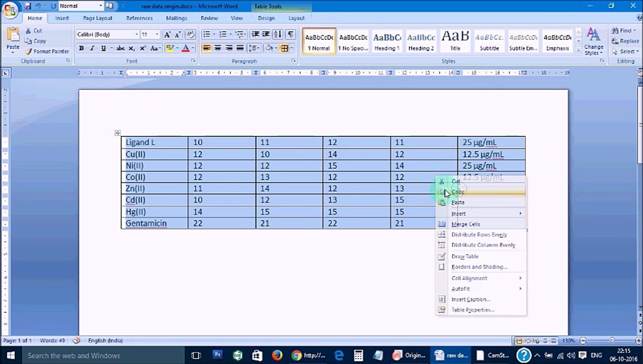
Task: Open the Quick Access style dropdown
Action: [101, 6]
